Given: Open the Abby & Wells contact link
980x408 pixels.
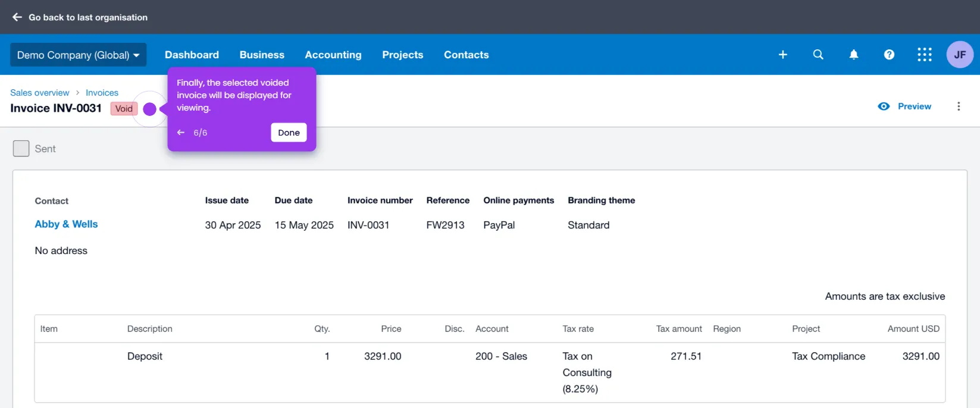Looking at the screenshot, I should 66,224.
